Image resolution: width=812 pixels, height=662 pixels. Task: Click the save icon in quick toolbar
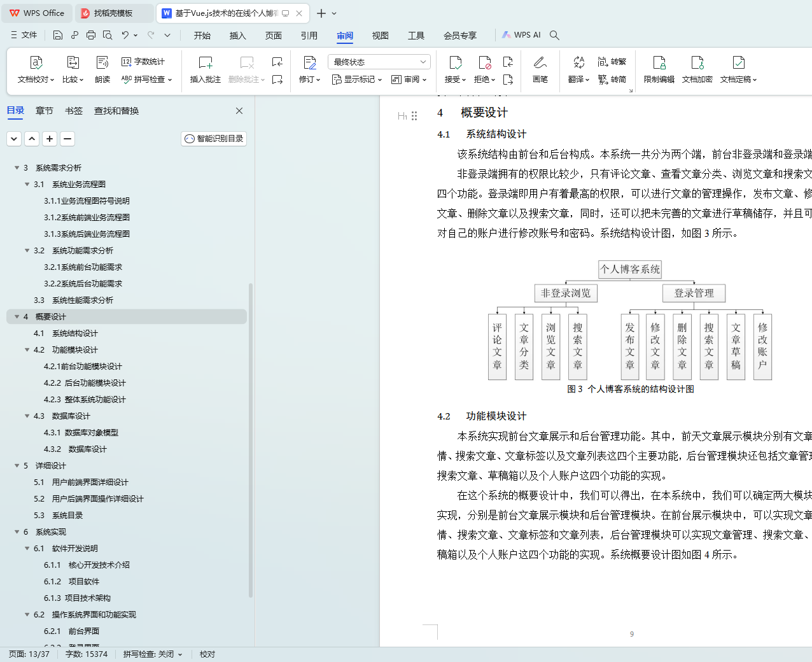pyautogui.click(x=58, y=35)
